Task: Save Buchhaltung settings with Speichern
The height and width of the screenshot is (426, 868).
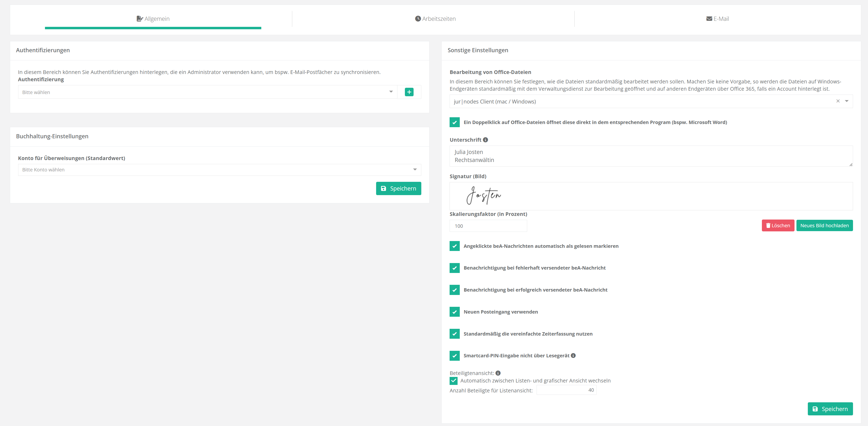Action: click(398, 188)
